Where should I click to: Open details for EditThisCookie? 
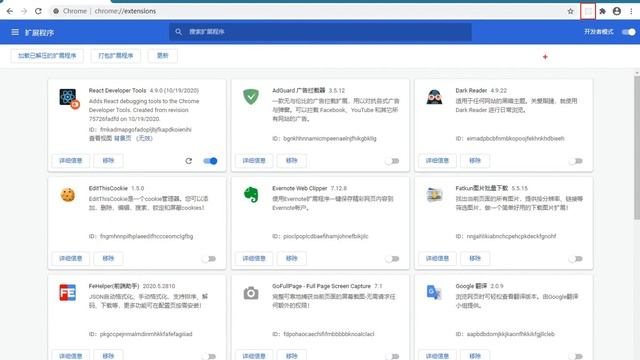(71, 258)
